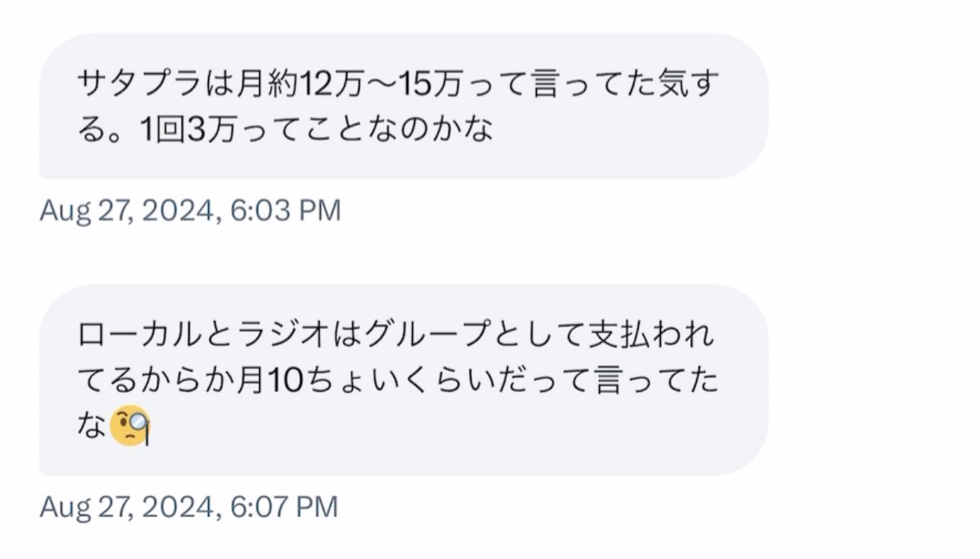Select the message bubble starting with サタプラ
The height and width of the screenshot is (559, 980).
[x=403, y=106]
